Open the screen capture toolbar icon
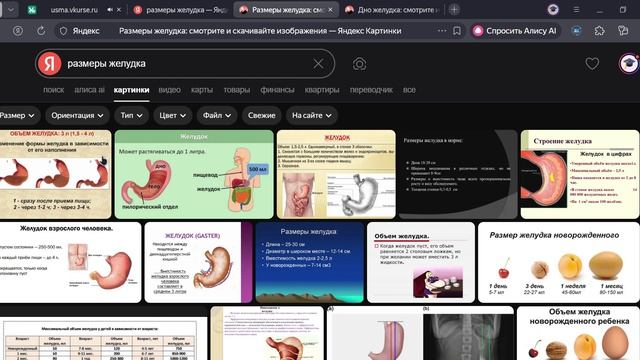Image resolution: width=640 pixels, height=360 pixels. coord(576,31)
